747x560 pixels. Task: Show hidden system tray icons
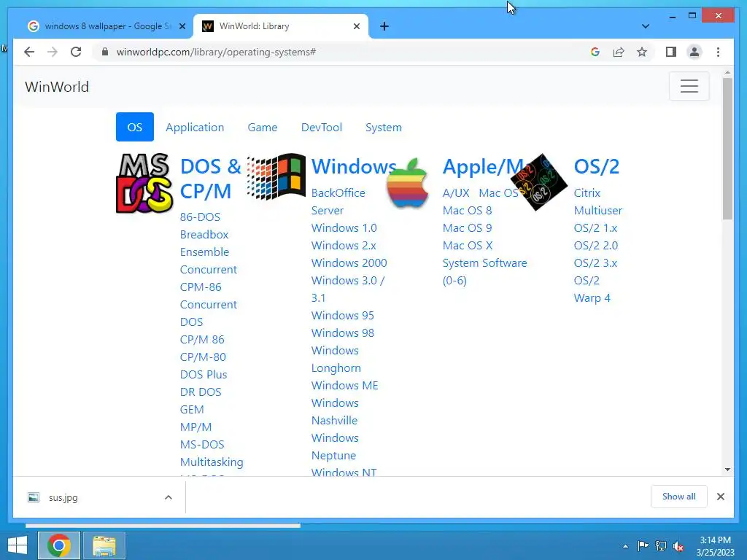[x=625, y=546]
